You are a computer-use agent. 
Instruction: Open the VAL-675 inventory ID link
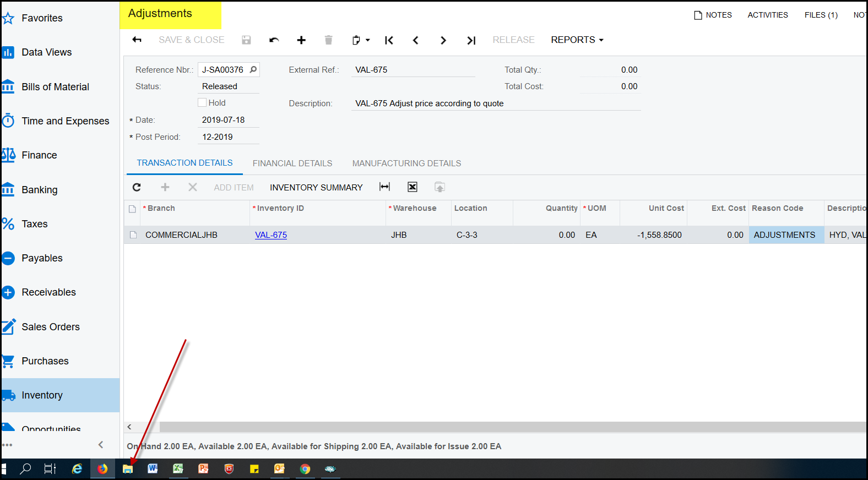tap(271, 235)
